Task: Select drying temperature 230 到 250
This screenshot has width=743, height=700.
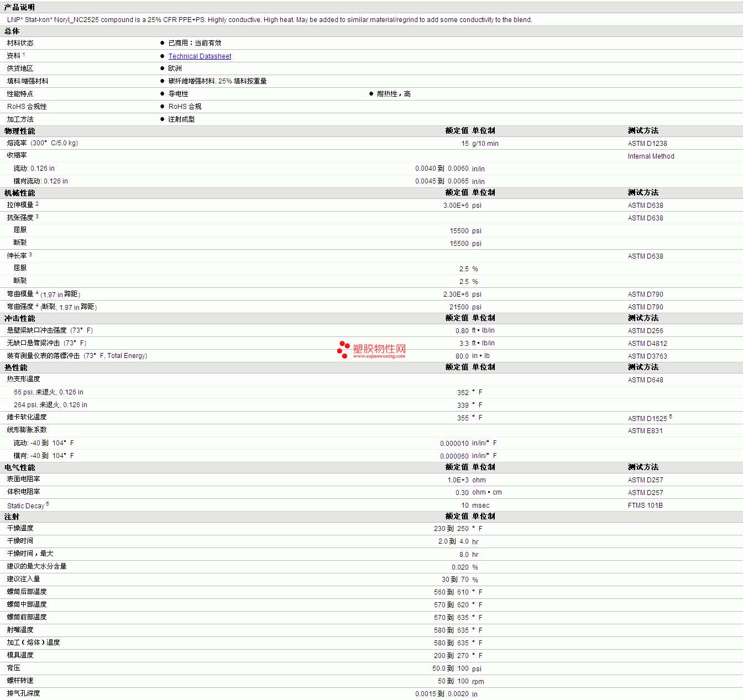Action: [451, 529]
